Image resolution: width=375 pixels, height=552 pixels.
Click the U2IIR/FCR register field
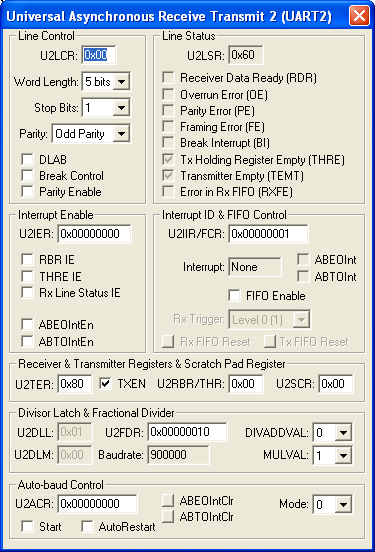[268, 234]
